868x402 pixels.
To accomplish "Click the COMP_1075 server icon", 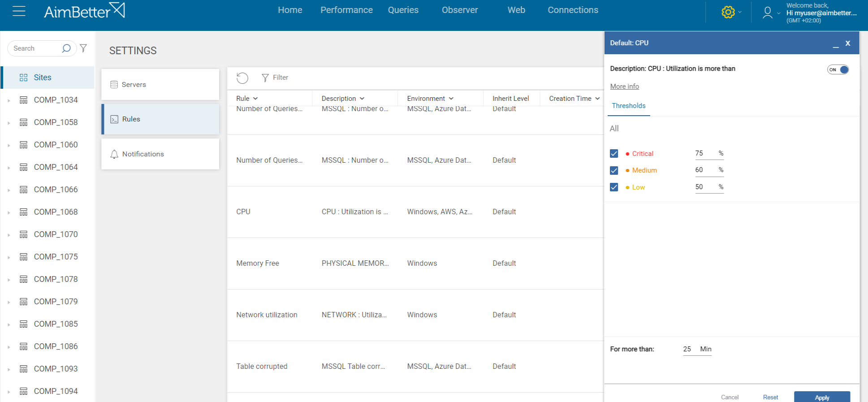I will (x=24, y=257).
